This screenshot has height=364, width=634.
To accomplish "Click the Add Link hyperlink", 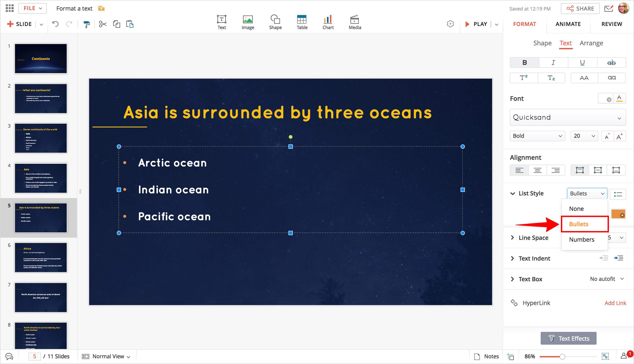I will [615, 303].
